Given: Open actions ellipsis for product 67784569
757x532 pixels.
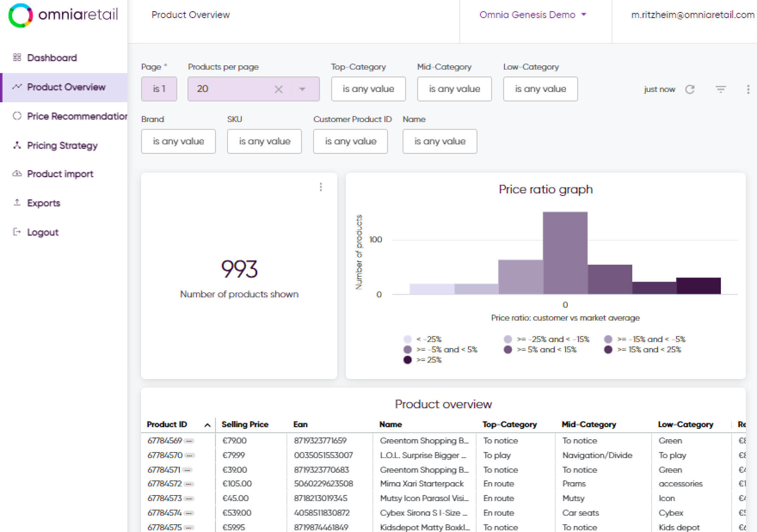Looking at the screenshot, I should click(189, 441).
